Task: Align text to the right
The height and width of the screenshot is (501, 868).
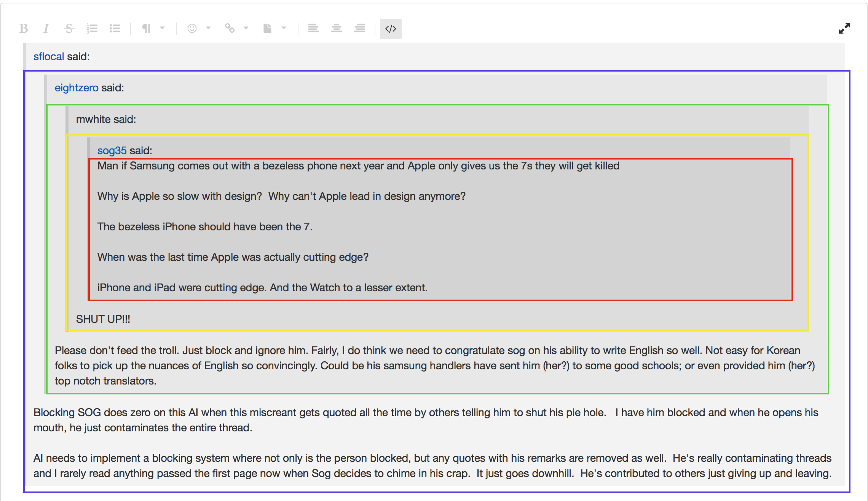Action: (359, 29)
